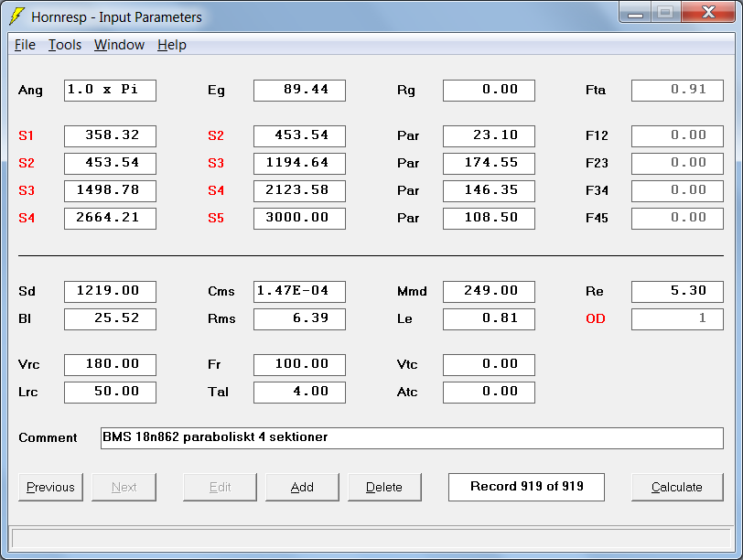Click the Le field with 0.81
The width and height of the screenshot is (743, 560).
(489, 318)
